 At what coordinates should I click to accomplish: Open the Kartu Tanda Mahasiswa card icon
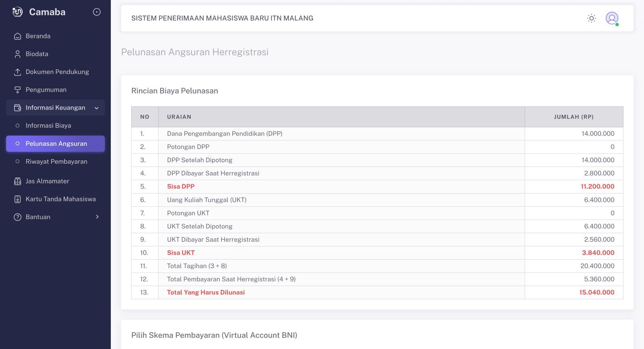tap(17, 199)
